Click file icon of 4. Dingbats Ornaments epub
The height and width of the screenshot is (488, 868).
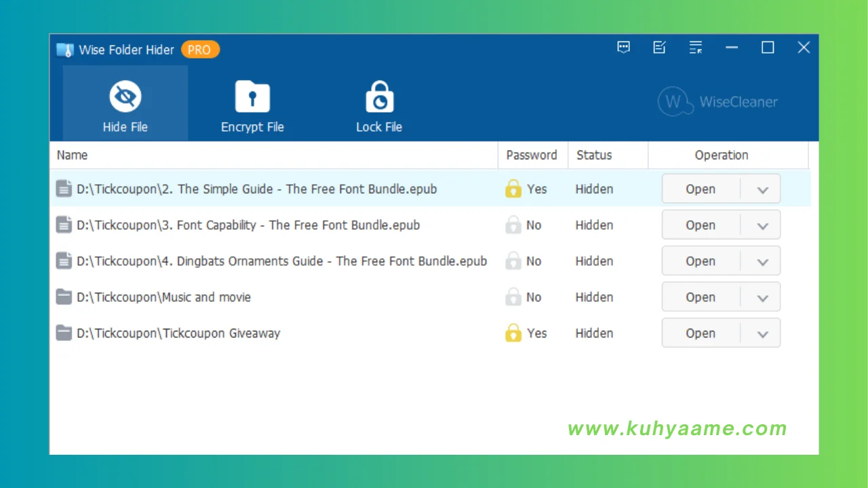(x=64, y=261)
